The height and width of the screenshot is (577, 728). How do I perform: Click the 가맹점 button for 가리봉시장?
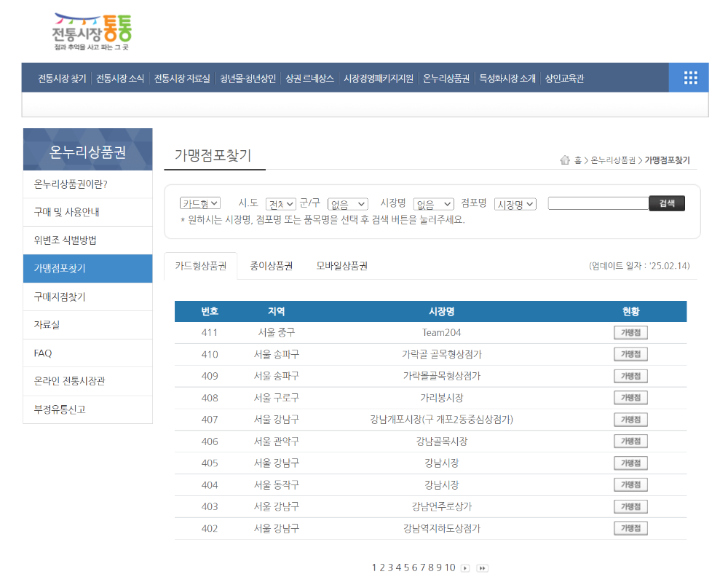click(x=628, y=397)
